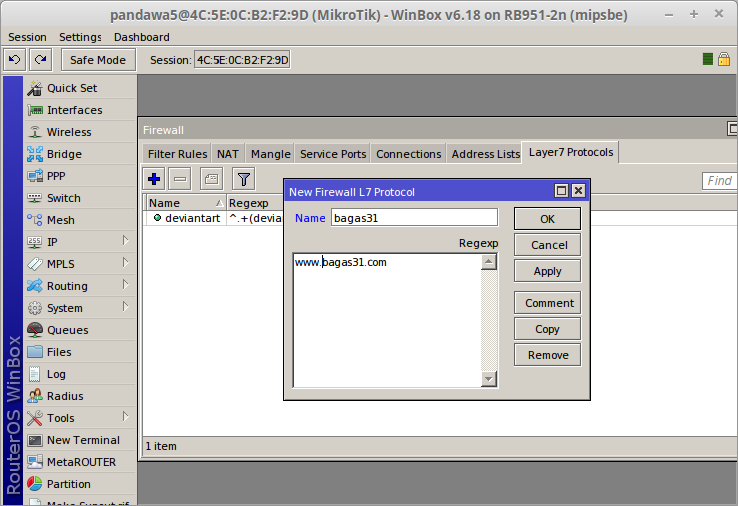
Task: Click the Find search field
Action: point(719,180)
